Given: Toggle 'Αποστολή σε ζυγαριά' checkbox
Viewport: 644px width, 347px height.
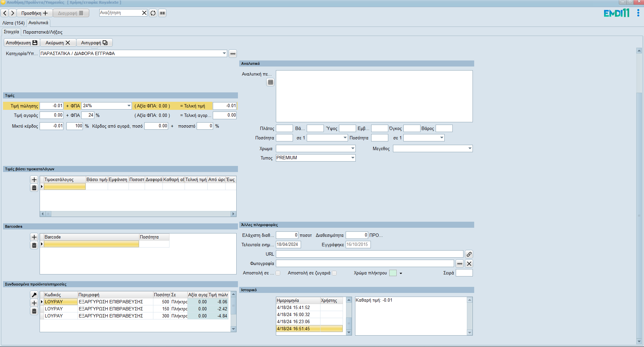Looking at the screenshot, I should click(x=334, y=273).
